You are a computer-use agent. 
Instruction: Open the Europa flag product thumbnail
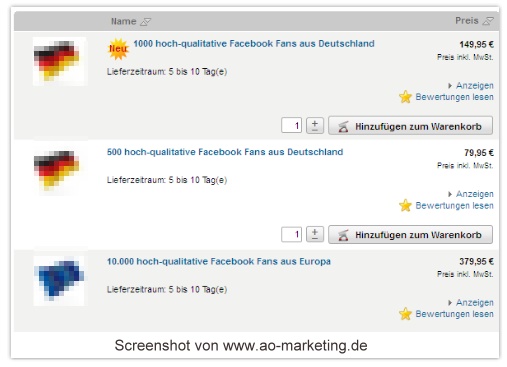tap(59, 281)
